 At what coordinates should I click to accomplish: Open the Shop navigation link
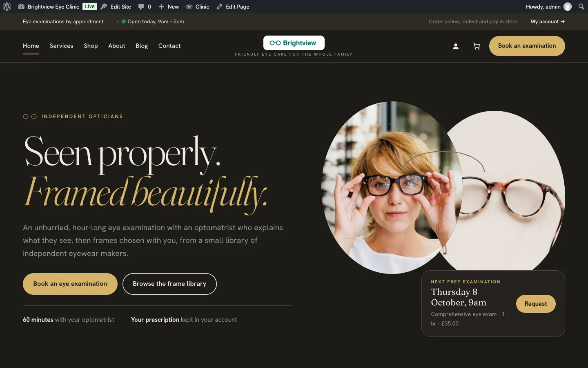pyautogui.click(x=91, y=46)
